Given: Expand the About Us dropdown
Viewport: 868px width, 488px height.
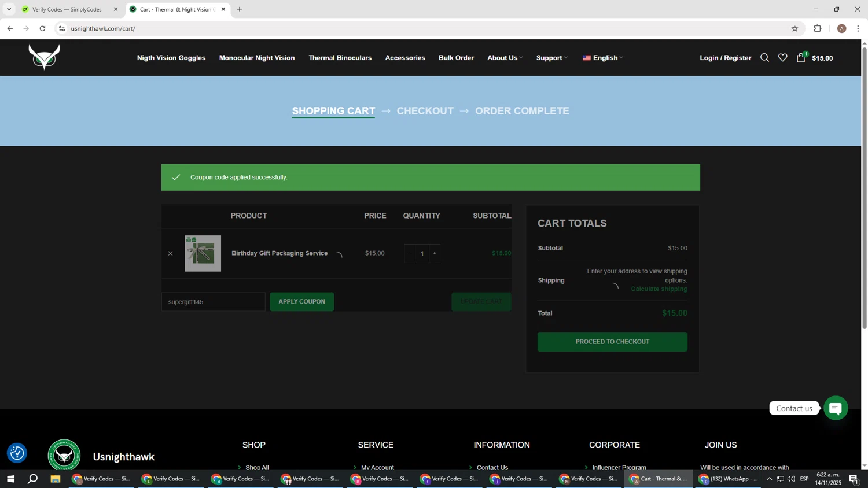Looking at the screenshot, I should click(505, 58).
